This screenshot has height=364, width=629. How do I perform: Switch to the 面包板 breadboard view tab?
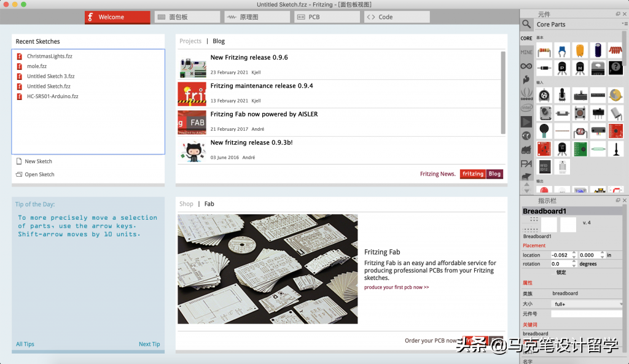click(187, 17)
